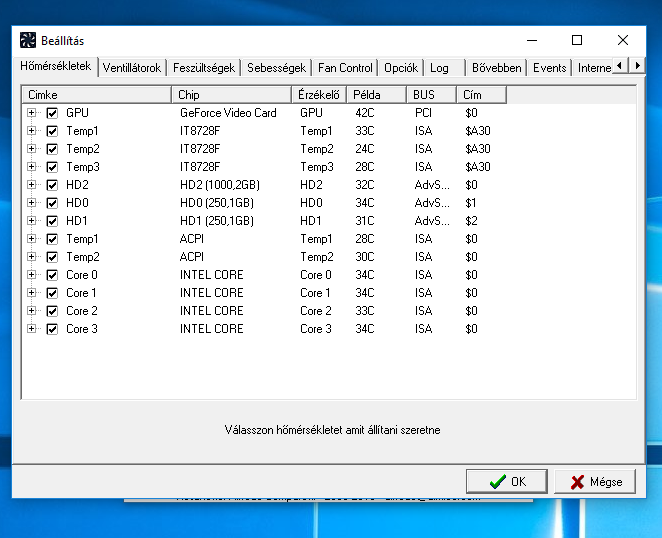Sort by the Érzékelő column header
Image resolution: width=662 pixels, height=538 pixels.
point(319,95)
